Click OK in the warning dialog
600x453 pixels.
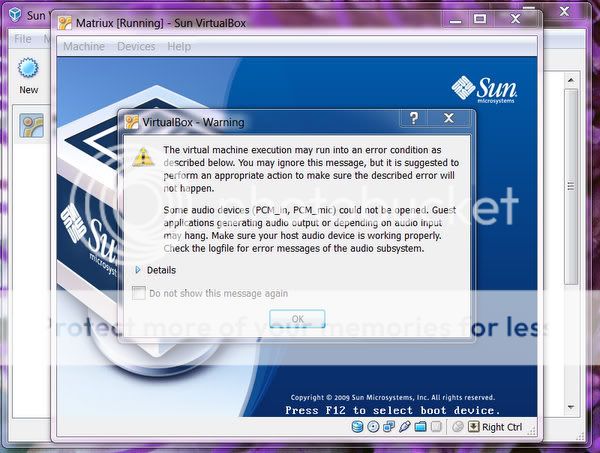tap(297, 319)
